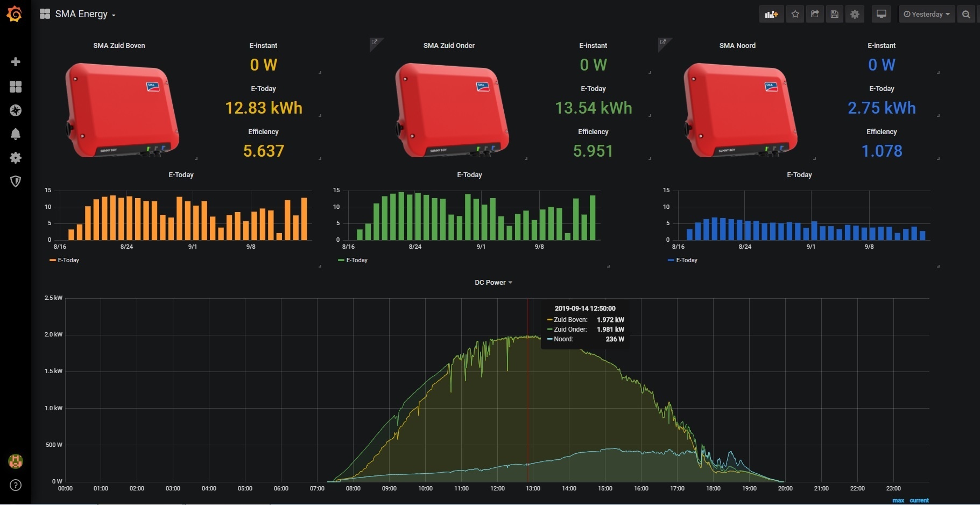Open the user profile avatar in the sidebar
The width and height of the screenshot is (980, 505).
click(x=16, y=461)
